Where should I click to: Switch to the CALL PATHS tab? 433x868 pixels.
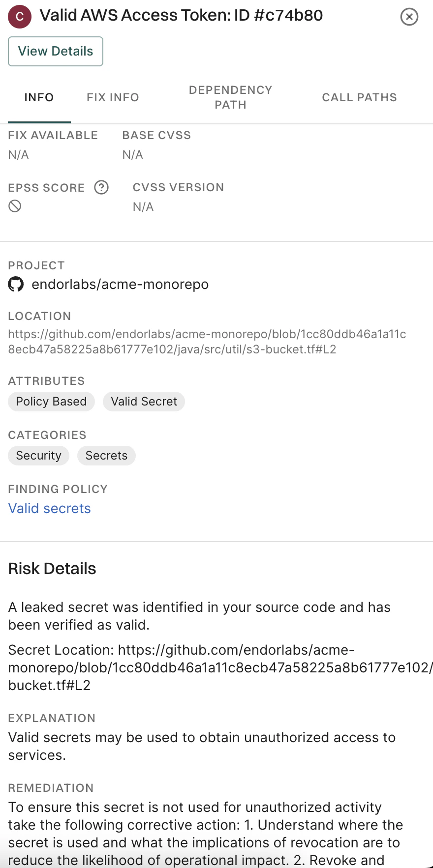point(359,97)
